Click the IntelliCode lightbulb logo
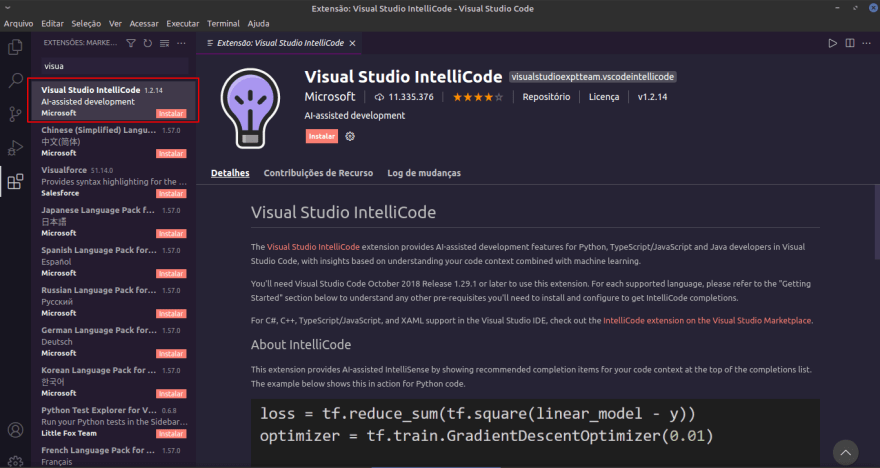This screenshot has height=468, width=880. [250, 108]
